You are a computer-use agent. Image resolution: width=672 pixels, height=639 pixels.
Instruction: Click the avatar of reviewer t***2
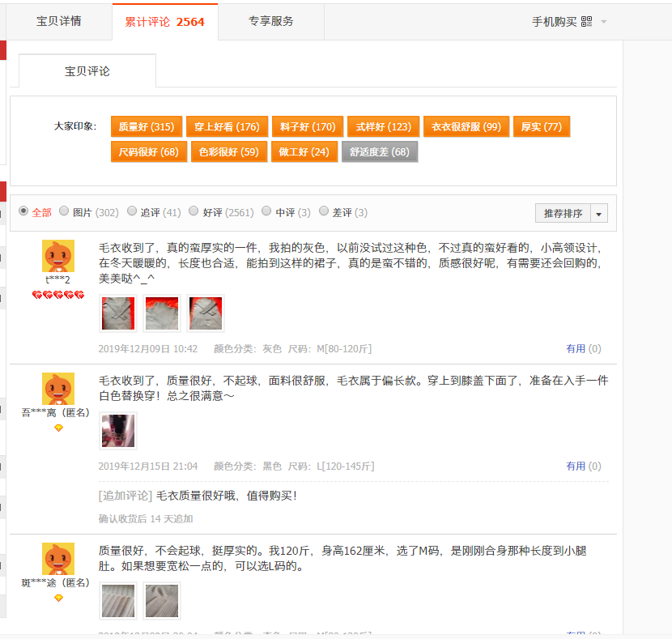coord(58,256)
